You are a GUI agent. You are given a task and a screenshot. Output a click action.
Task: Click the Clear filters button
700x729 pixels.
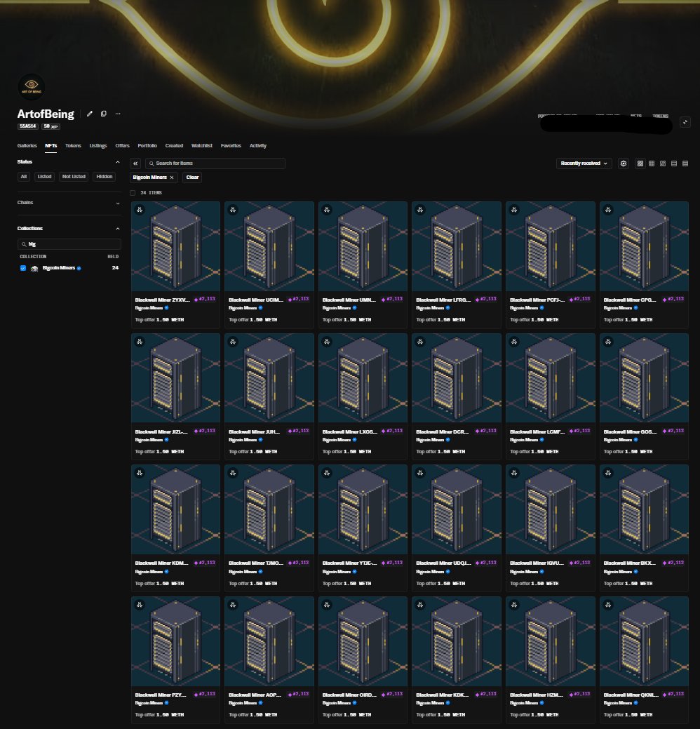point(192,178)
